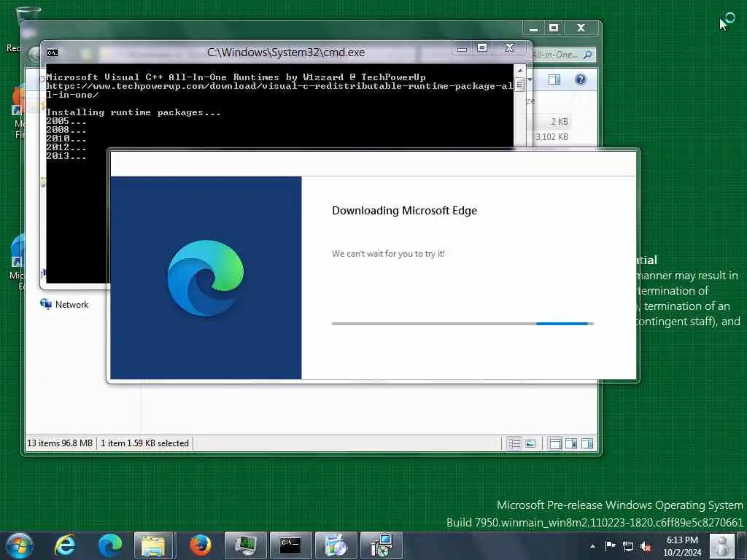Viewport: 747px width, 560px height.
Task: Click '2 KB' size cell
Action: click(x=560, y=122)
